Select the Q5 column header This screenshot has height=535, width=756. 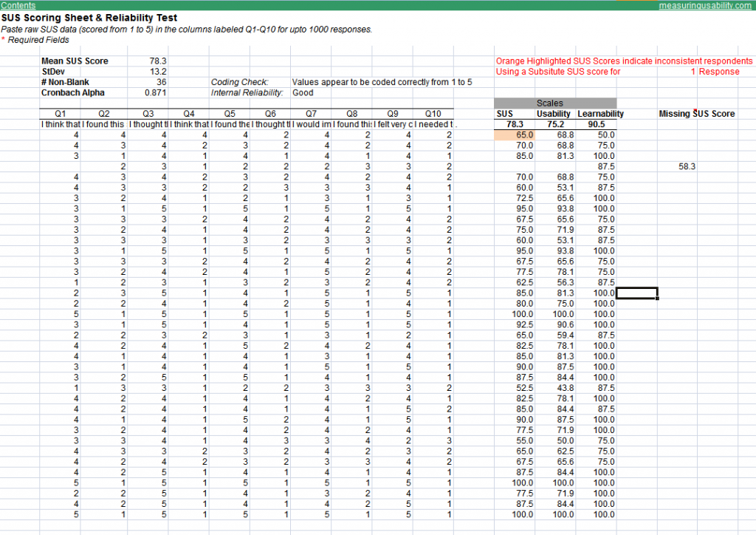230,114
